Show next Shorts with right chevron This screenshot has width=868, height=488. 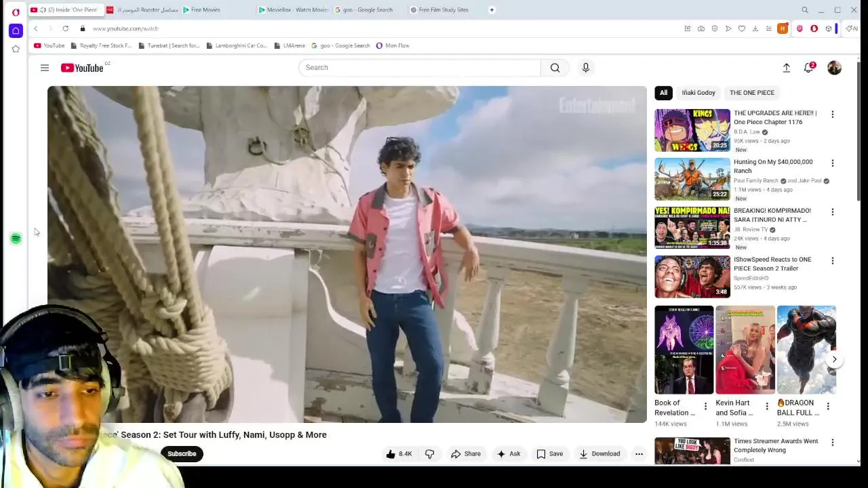click(x=835, y=359)
